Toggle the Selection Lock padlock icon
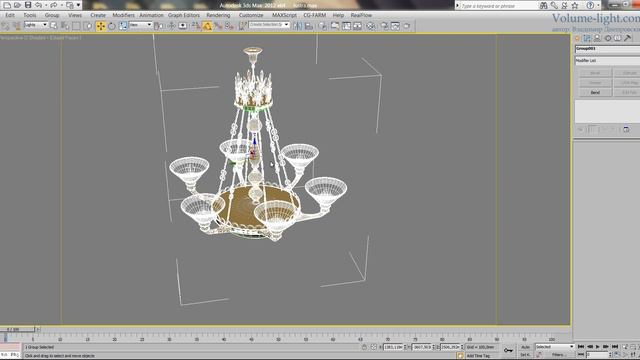The width and height of the screenshot is (640, 360). click(364, 347)
